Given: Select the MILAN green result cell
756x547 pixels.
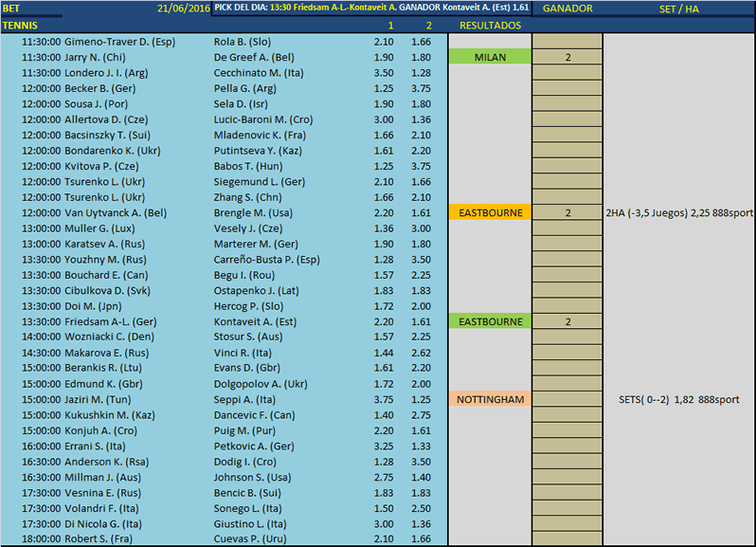Looking at the screenshot, I should click(490, 57).
